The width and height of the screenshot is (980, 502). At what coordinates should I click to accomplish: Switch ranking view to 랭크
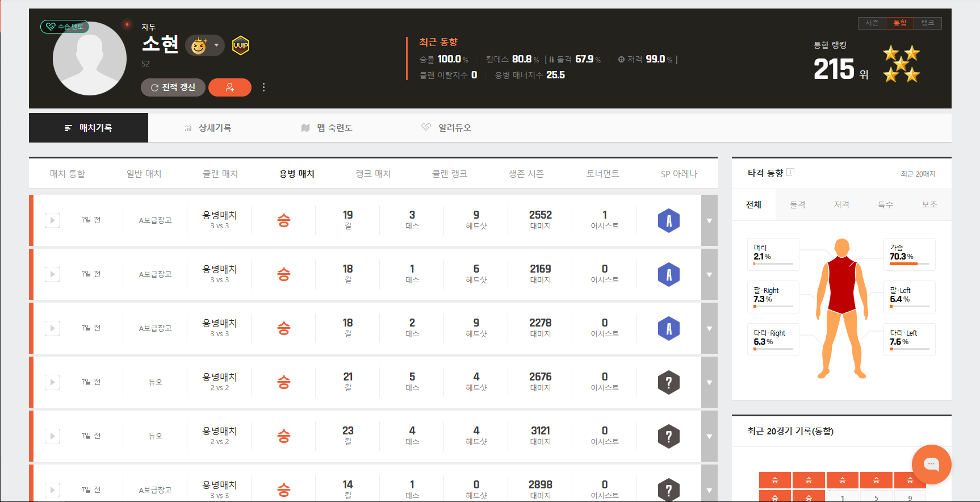[927, 23]
